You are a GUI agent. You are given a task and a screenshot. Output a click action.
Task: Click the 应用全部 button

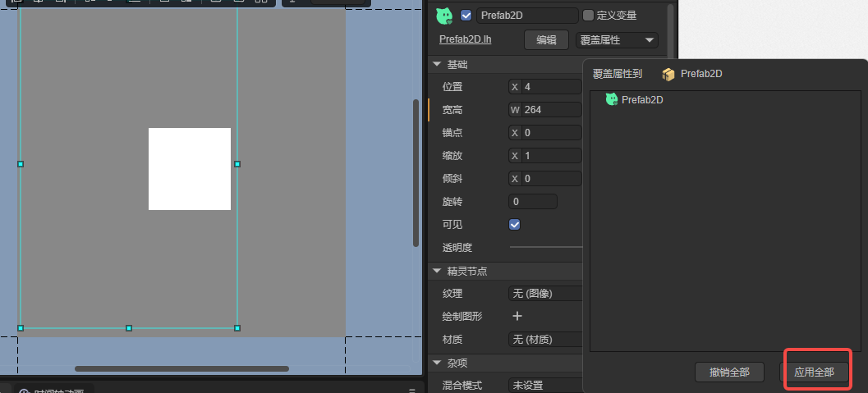pos(814,372)
